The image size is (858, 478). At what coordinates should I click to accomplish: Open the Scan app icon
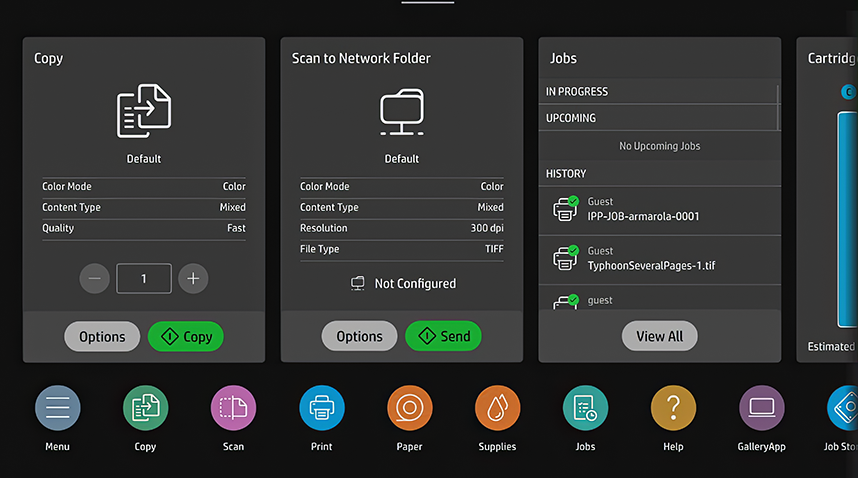(x=233, y=408)
